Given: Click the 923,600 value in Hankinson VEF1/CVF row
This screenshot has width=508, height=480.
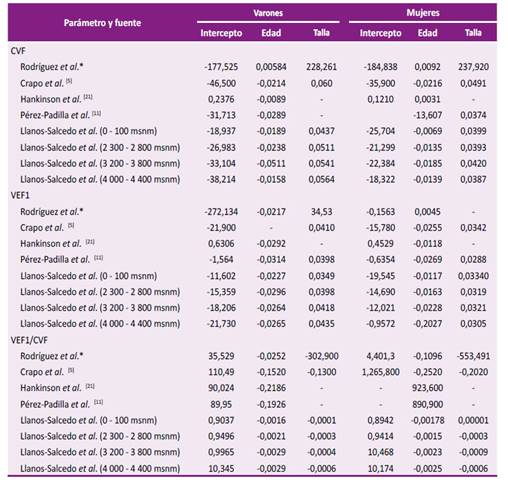Looking at the screenshot, I should (428, 388).
